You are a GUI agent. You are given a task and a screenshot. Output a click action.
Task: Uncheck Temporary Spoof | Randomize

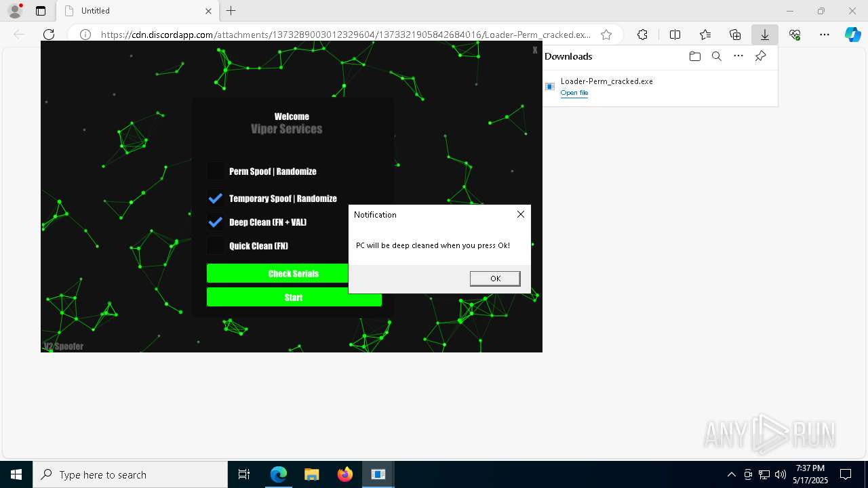point(216,198)
